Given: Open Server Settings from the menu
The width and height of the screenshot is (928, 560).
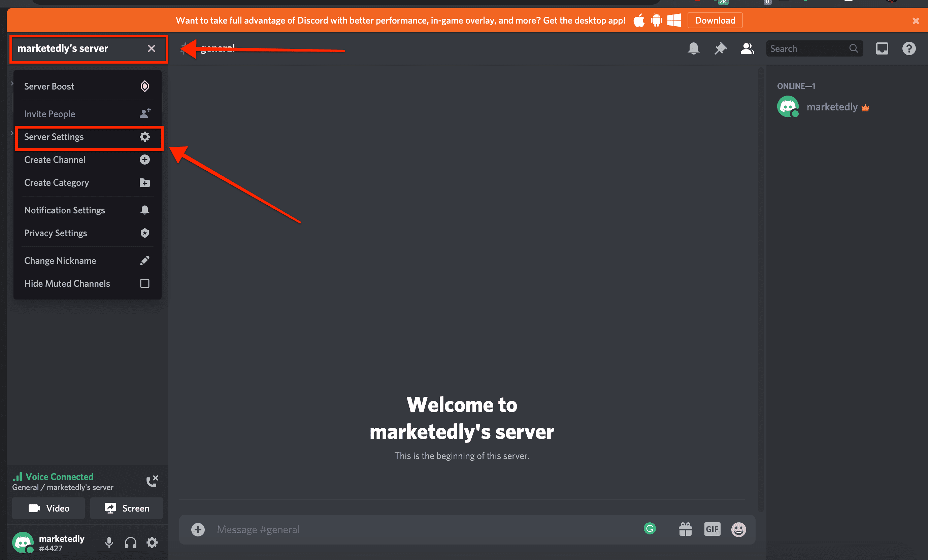Looking at the screenshot, I should click(x=87, y=137).
